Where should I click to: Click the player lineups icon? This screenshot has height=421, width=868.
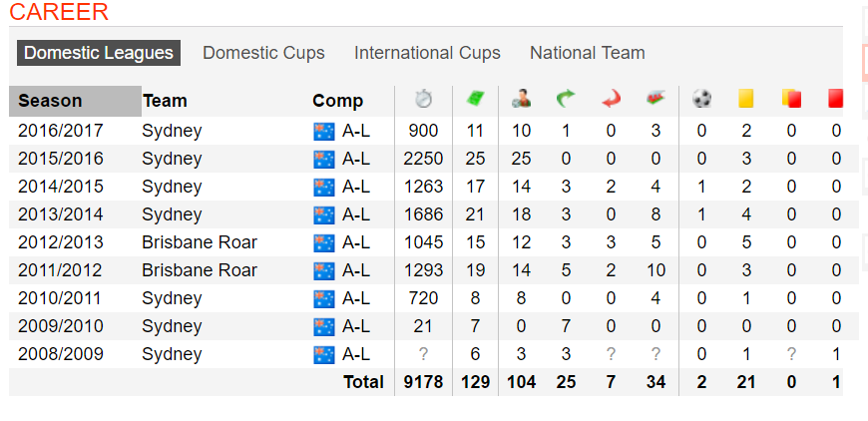click(x=521, y=99)
